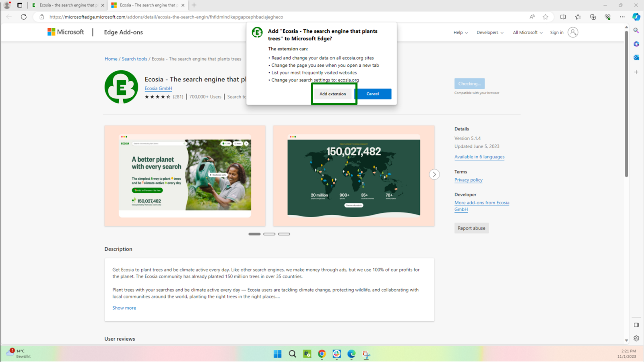Open Browser essentials heart icon

click(607, 17)
